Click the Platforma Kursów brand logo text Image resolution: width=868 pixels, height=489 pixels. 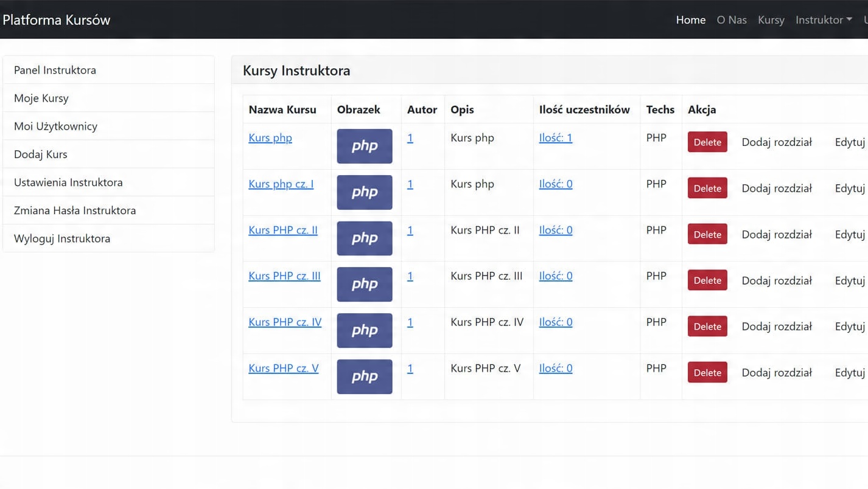[56, 20]
